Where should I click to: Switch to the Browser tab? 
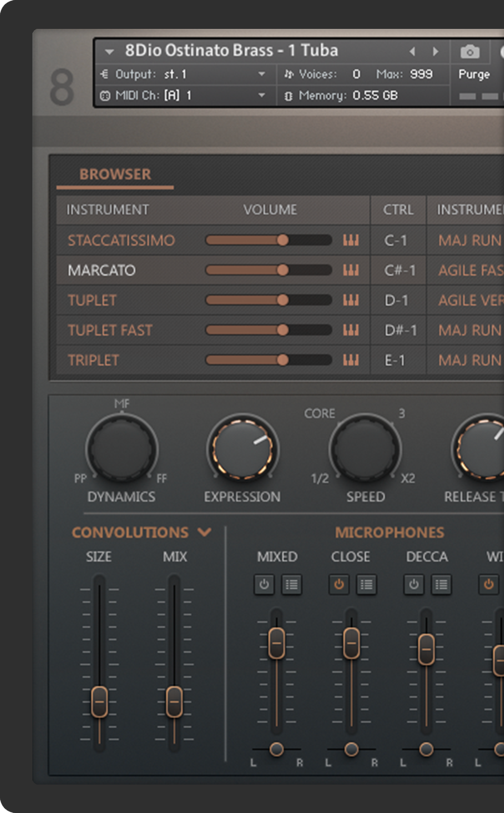(x=115, y=174)
